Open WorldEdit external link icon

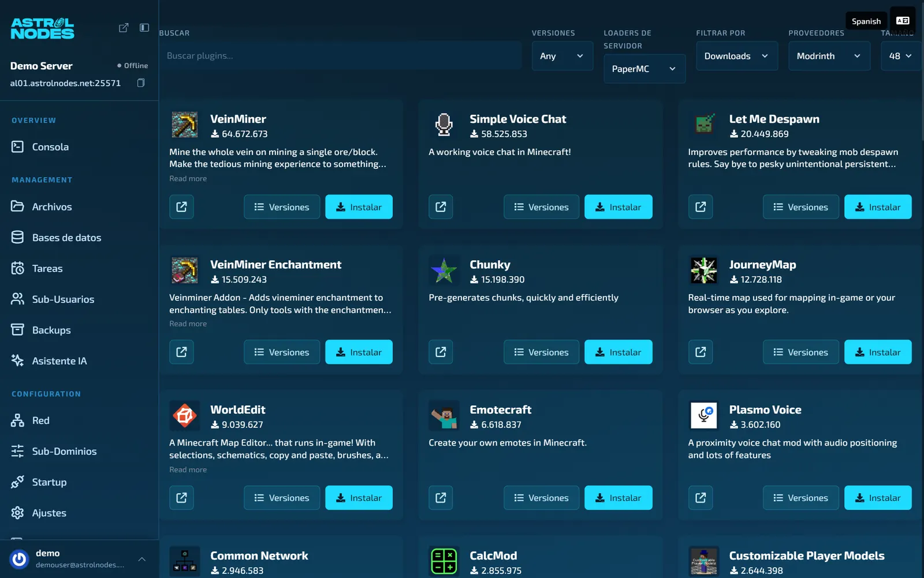click(181, 498)
